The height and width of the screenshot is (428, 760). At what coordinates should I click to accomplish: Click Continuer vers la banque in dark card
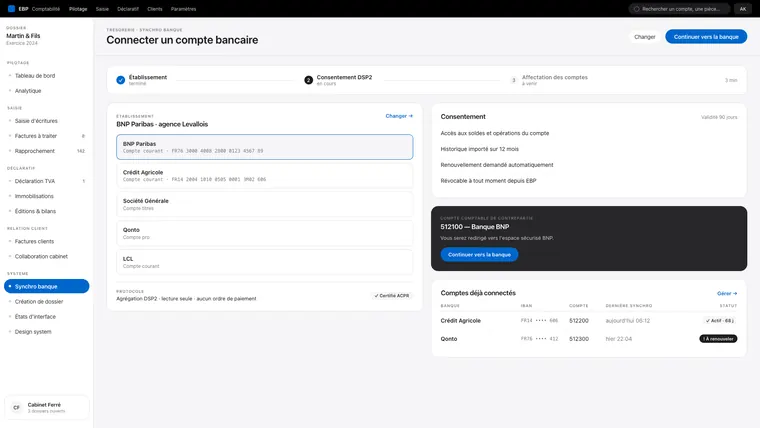[479, 254]
